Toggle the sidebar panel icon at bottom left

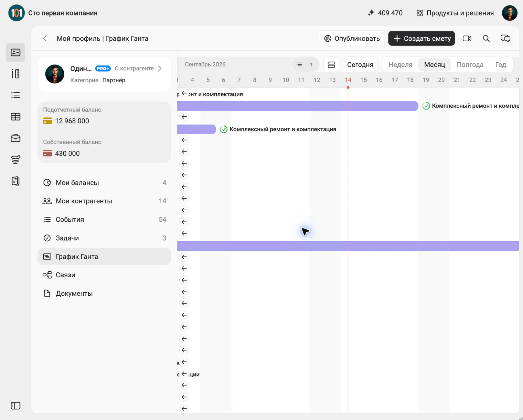point(15,406)
